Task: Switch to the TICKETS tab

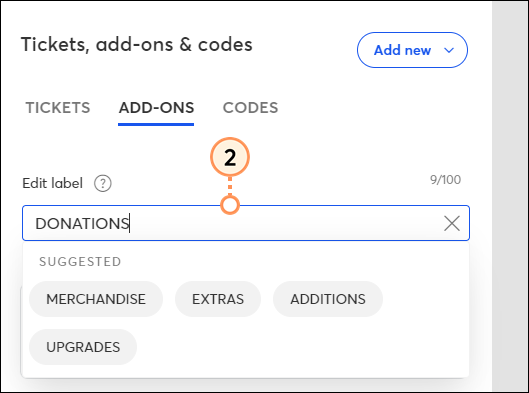Action: (x=58, y=108)
